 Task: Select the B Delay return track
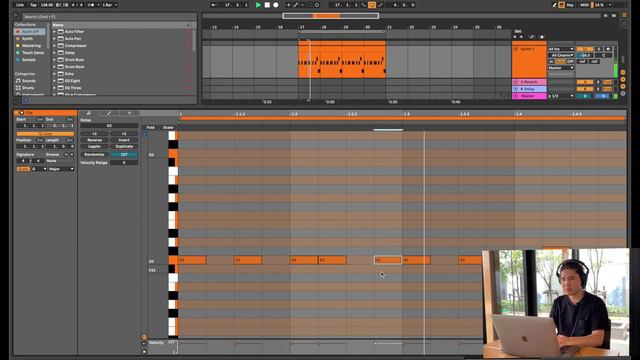click(x=529, y=89)
